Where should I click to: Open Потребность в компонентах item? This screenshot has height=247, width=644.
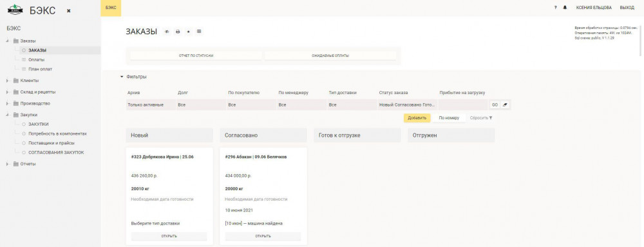pyautogui.click(x=57, y=133)
